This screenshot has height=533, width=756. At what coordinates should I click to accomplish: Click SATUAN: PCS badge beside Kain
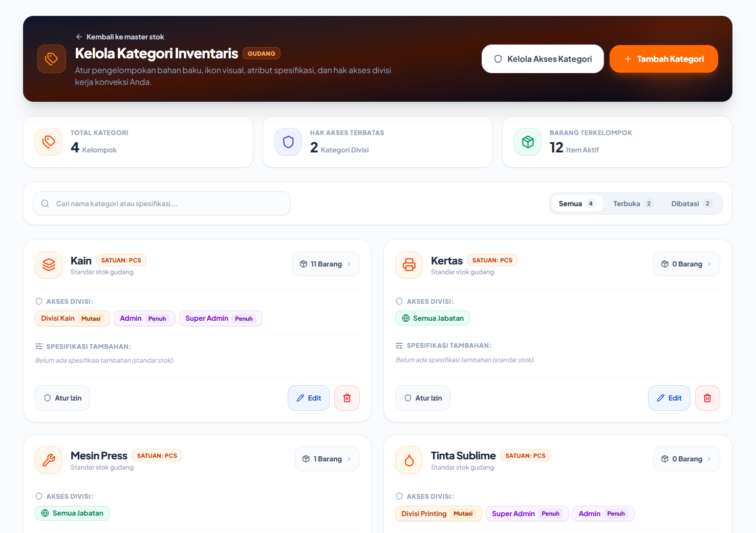[121, 260]
